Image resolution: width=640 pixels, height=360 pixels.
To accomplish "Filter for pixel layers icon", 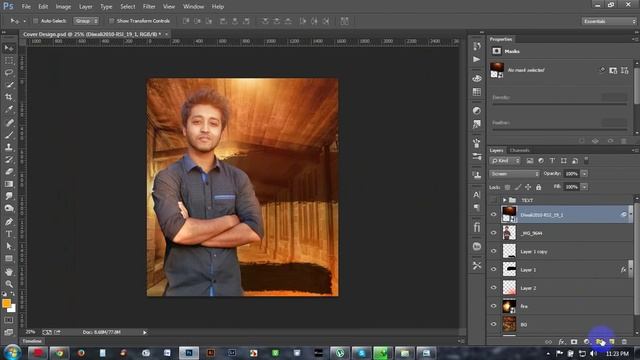I will pyautogui.click(x=530, y=161).
